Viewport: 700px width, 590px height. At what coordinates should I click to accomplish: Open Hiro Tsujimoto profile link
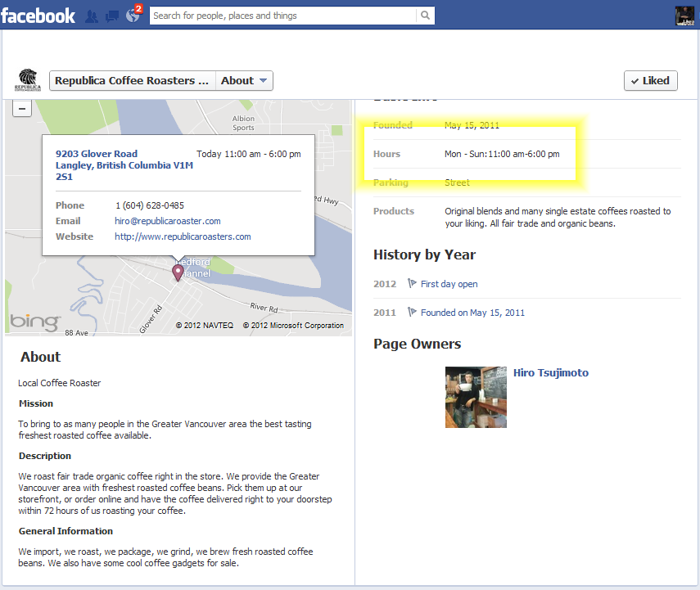551,372
